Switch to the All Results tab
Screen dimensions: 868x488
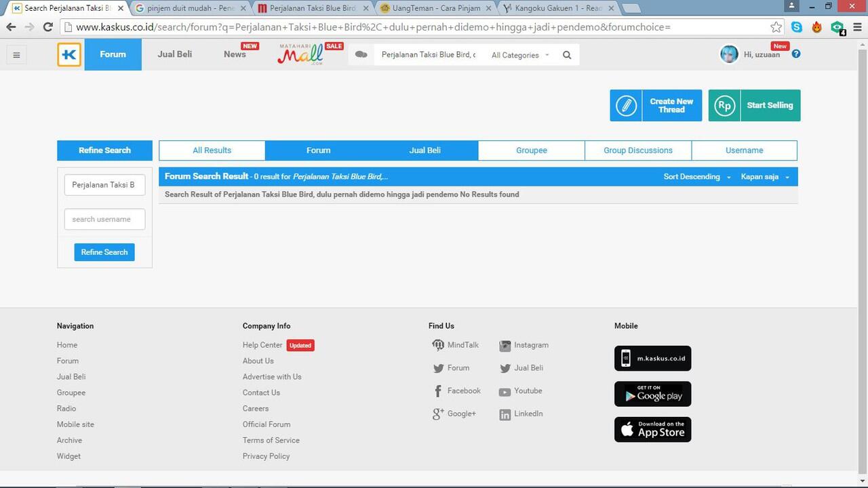[212, 150]
